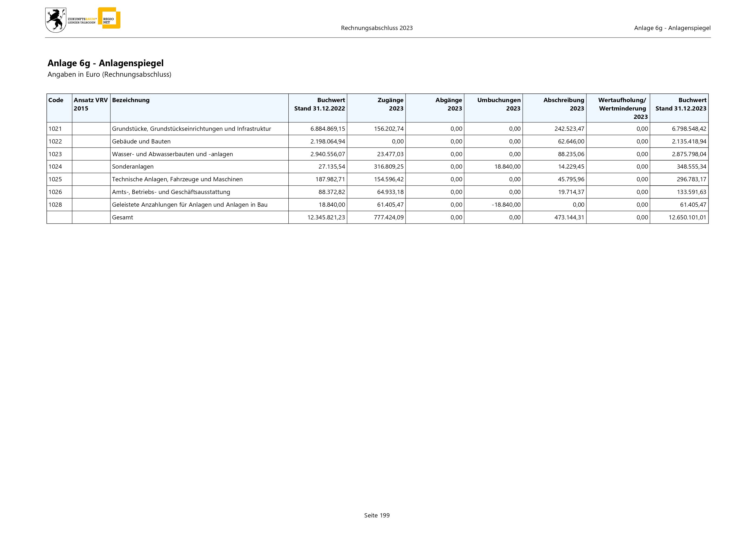Select the row code 1021 cell
This screenshot has width=756, height=535.
point(55,129)
